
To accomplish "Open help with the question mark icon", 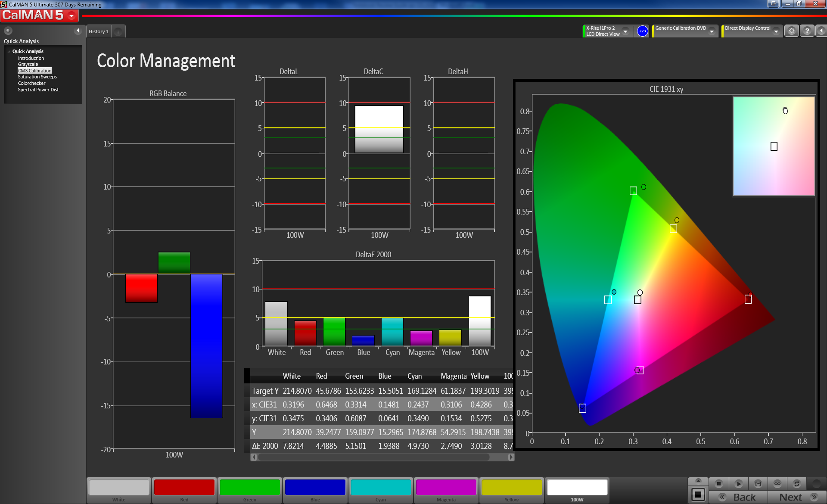I will point(807,31).
